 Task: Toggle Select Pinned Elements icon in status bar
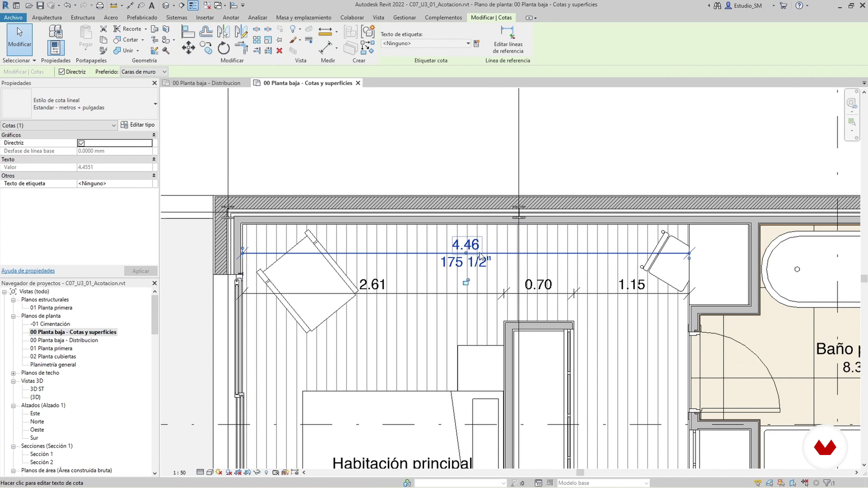781,483
